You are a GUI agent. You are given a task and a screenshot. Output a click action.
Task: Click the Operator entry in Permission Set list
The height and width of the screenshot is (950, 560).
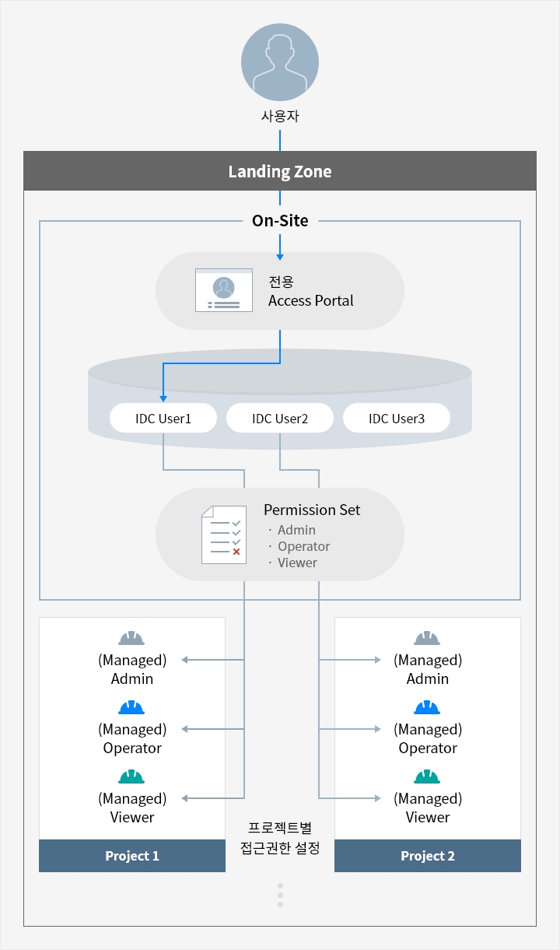(303, 546)
